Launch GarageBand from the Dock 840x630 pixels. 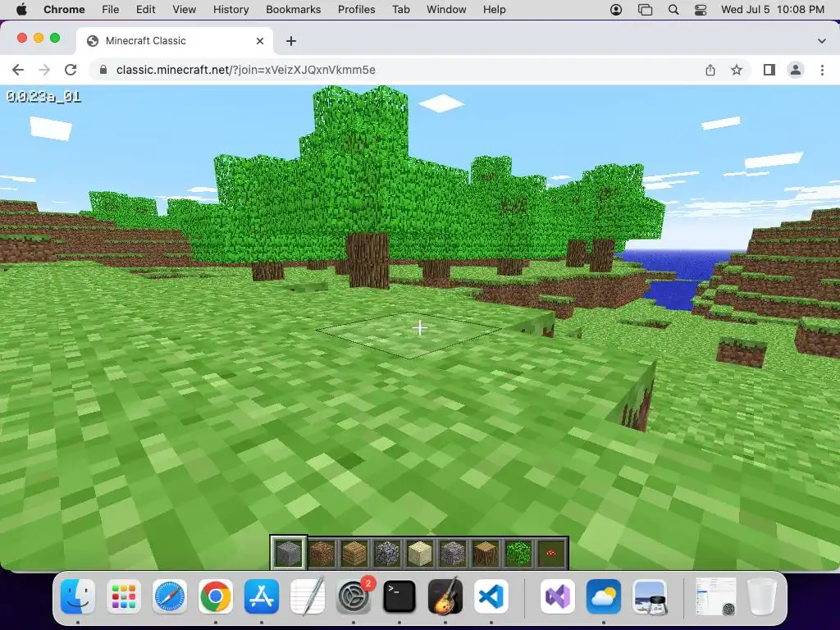[x=445, y=596]
